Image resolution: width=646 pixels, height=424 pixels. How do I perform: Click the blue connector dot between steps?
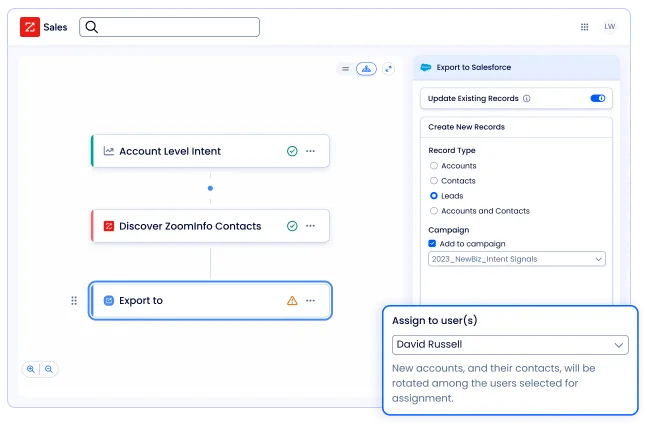point(211,188)
